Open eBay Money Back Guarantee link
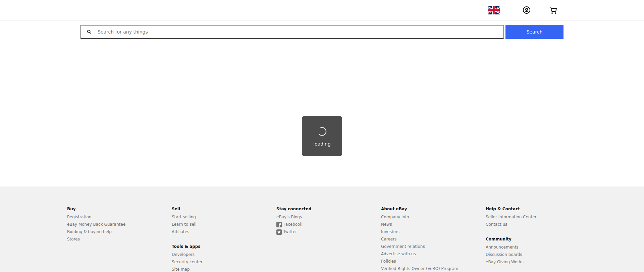Viewport: 644px width, 272px height. [96, 224]
